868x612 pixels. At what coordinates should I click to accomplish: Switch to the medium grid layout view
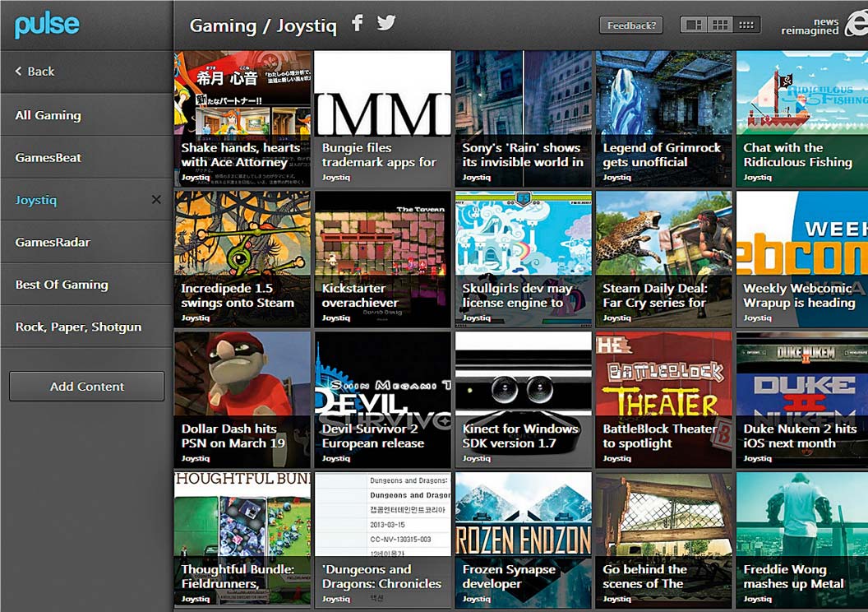pos(720,25)
